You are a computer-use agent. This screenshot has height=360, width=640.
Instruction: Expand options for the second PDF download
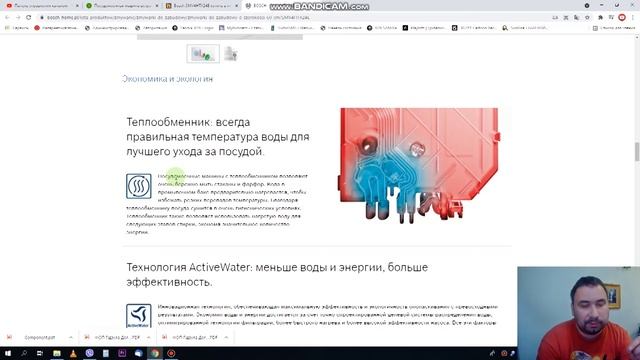click(148, 337)
